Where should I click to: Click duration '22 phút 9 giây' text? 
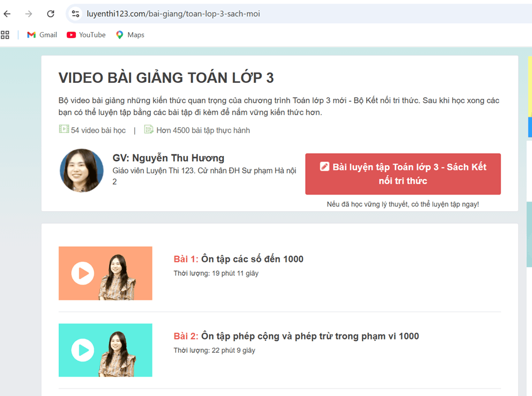(x=233, y=350)
